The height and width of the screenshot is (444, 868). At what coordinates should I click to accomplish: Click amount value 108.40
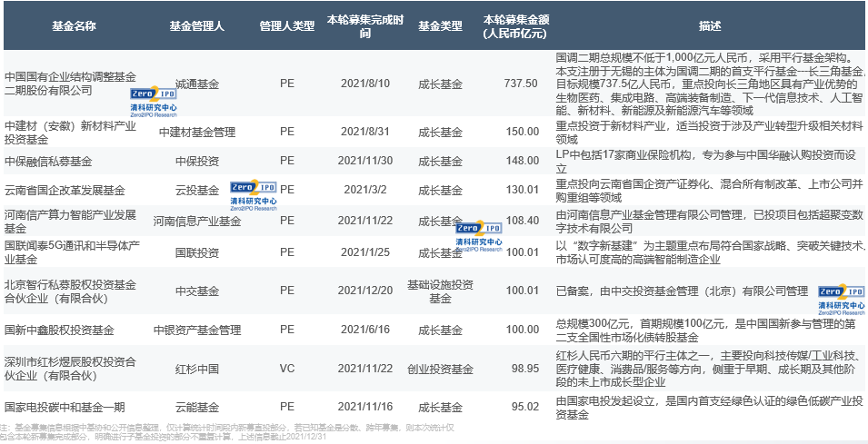point(522,222)
